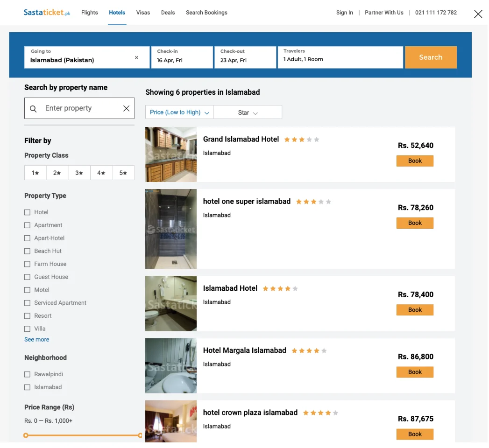Book hotel crown plaza islamabad
Image resolution: width=489 pixels, height=448 pixels.
pos(415,434)
